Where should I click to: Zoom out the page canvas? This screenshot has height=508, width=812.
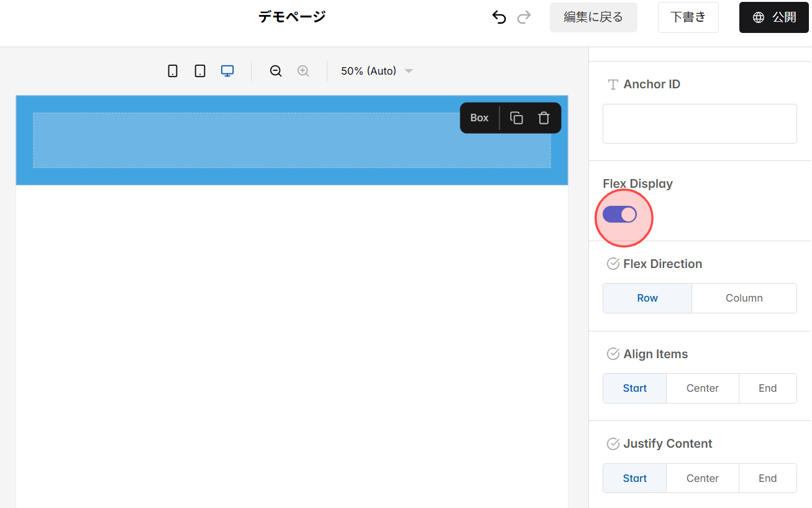(275, 70)
